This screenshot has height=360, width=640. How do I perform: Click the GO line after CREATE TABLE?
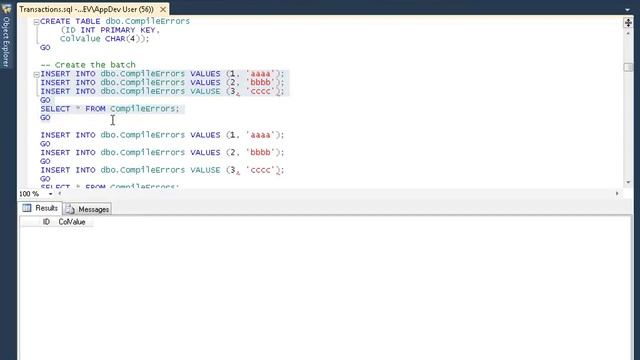point(45,48)
